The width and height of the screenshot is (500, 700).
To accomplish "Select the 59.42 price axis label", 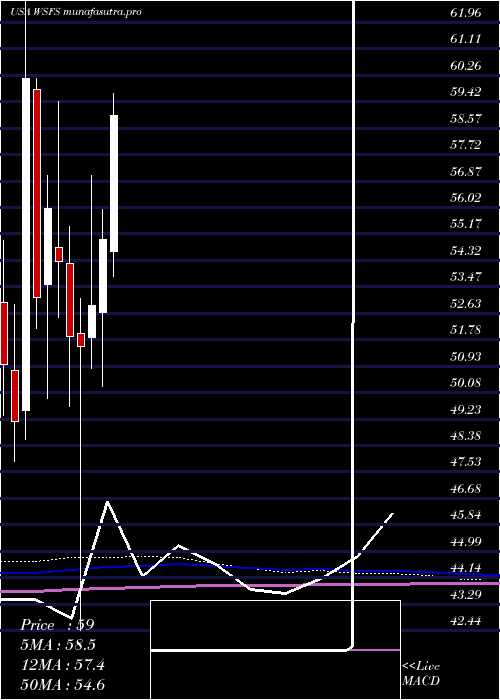I will (466, 92).
